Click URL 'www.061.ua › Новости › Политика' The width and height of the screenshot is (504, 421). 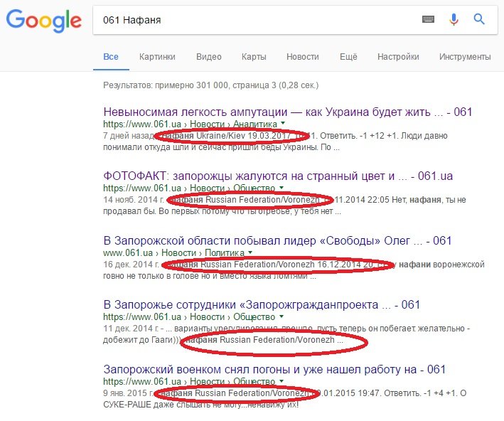174,252
